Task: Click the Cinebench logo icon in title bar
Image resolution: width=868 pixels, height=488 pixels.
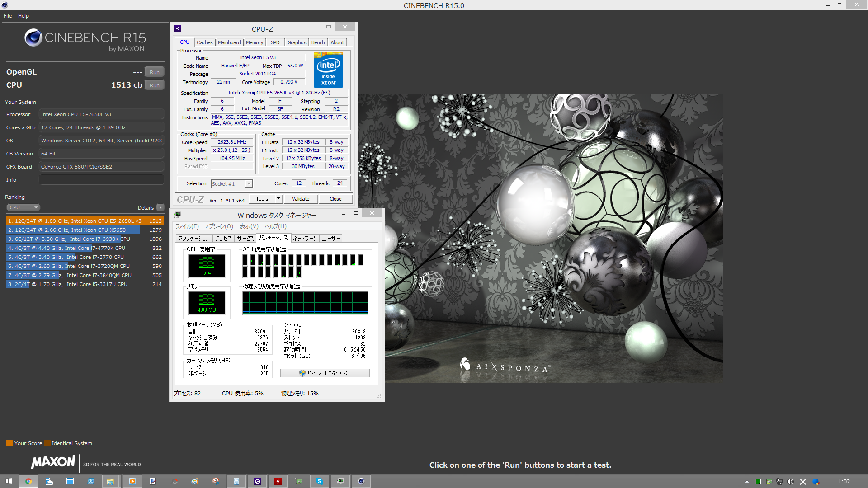Action: pos(5,5)
